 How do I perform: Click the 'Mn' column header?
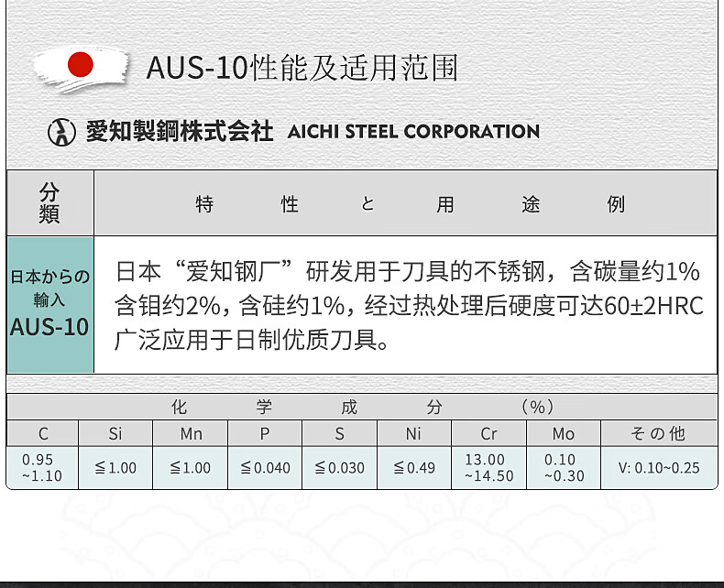(x=191, y=434)
